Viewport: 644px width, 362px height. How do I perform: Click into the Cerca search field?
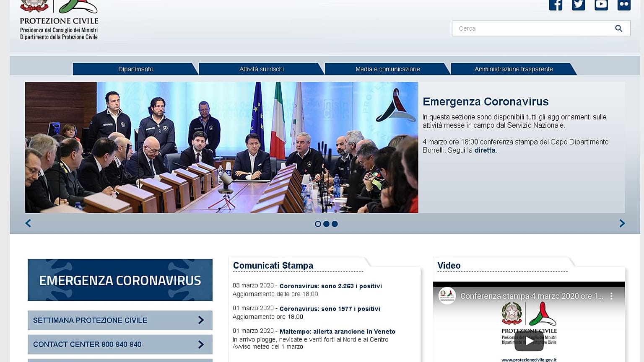pos(532,28)
